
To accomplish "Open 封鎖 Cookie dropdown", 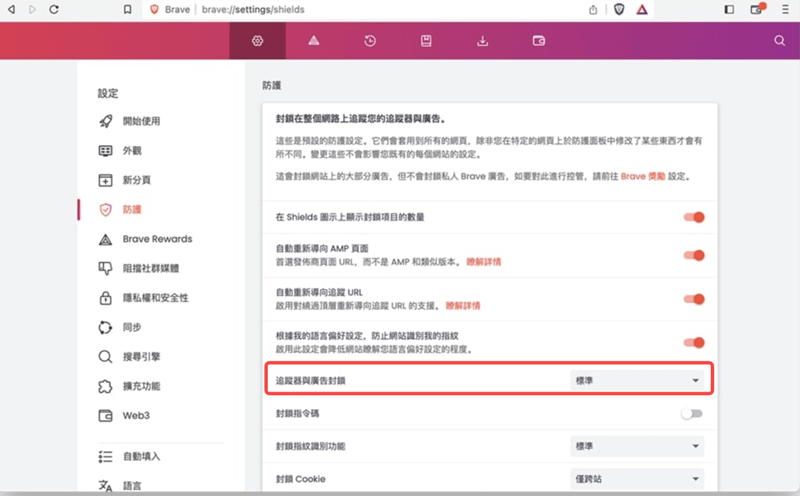I will [x=637, y=479].
